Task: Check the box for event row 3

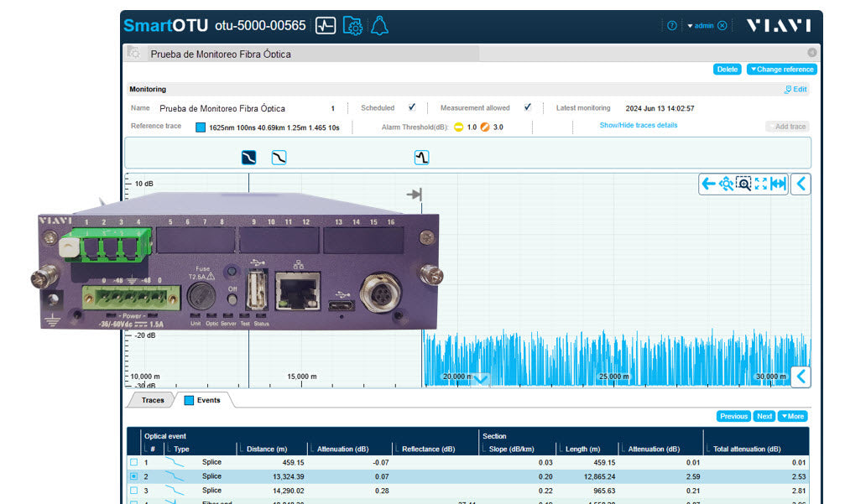Action: 133,490
